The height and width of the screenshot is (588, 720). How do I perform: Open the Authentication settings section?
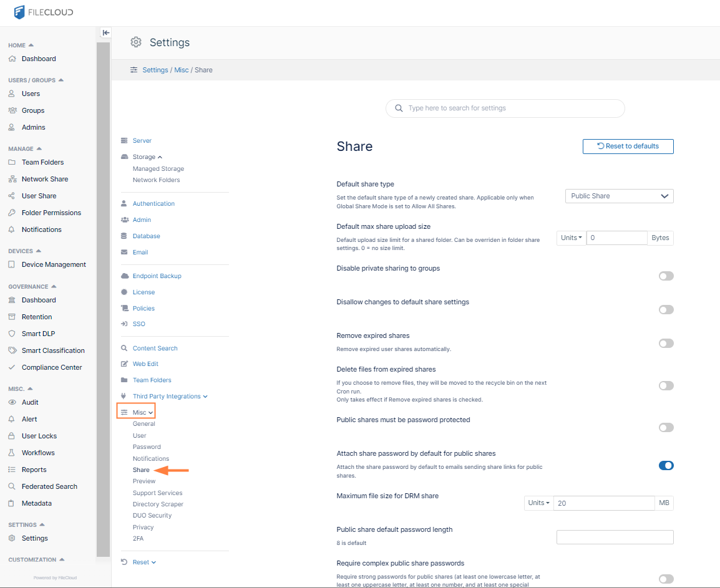coord(153,204)
